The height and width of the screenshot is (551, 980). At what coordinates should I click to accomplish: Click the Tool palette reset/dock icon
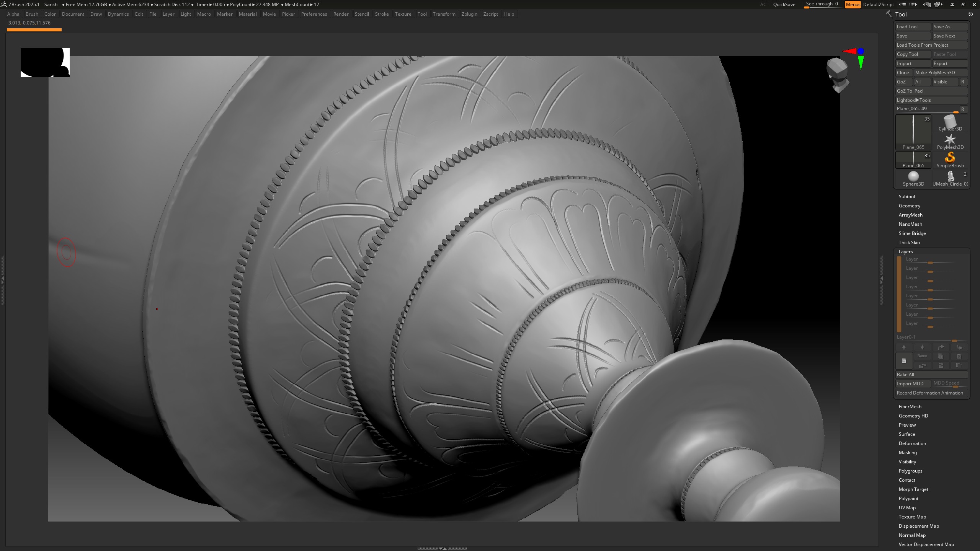(x=971, y=14)
